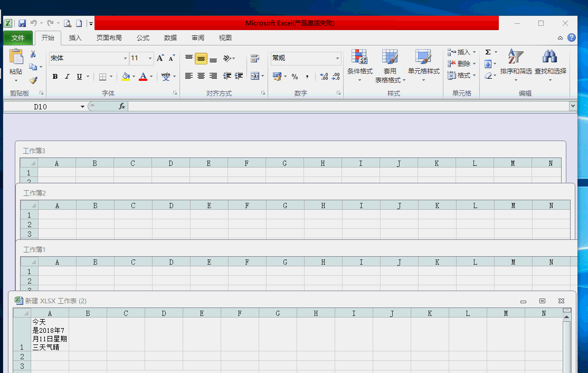This screenshot has height=373, width=588.
Task: Click the formula bar input field
Action: 349,107
